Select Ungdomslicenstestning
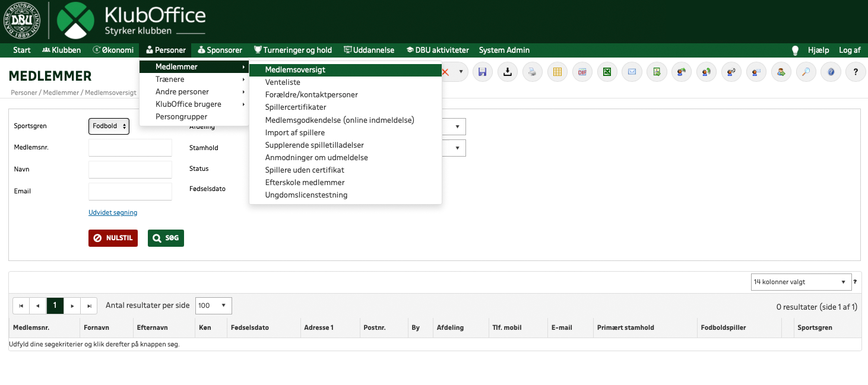868x385 pixels. tap(346, 195)
